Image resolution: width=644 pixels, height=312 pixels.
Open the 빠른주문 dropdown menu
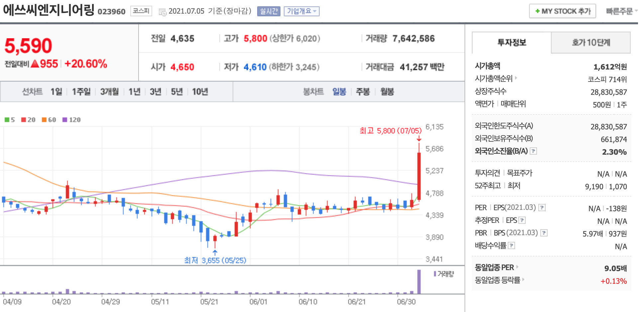click(621, 11)
